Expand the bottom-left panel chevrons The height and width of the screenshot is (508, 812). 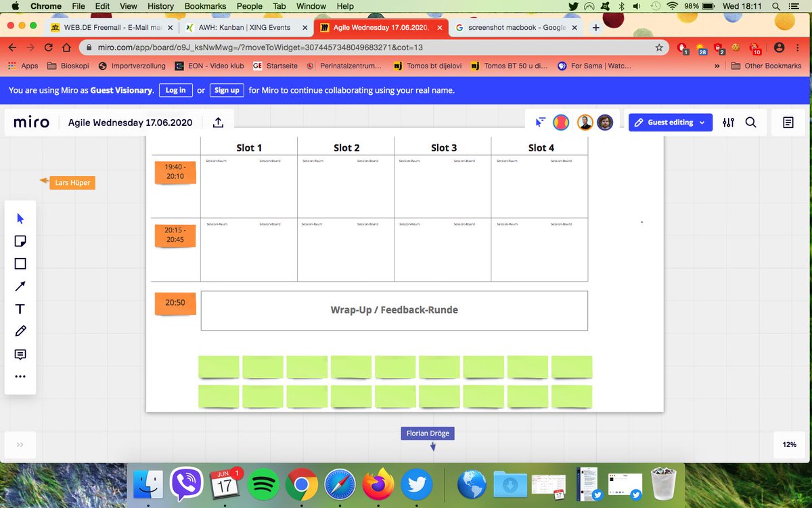coord(20,445)
